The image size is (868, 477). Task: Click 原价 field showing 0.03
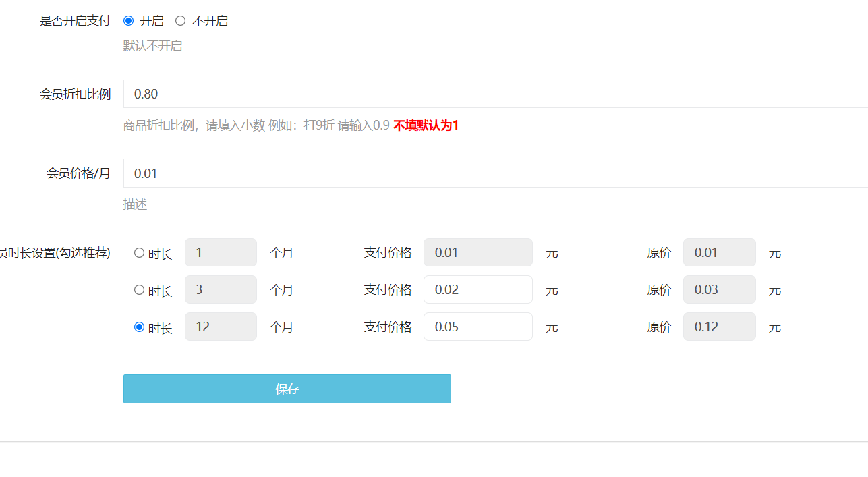[x=719, y=289]
